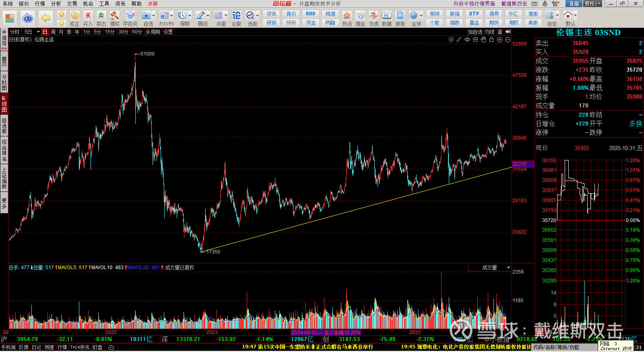This screenshot has height=352, width=644.
Task: Click the chart toolbox icon
Action: (x=475, y=39)
